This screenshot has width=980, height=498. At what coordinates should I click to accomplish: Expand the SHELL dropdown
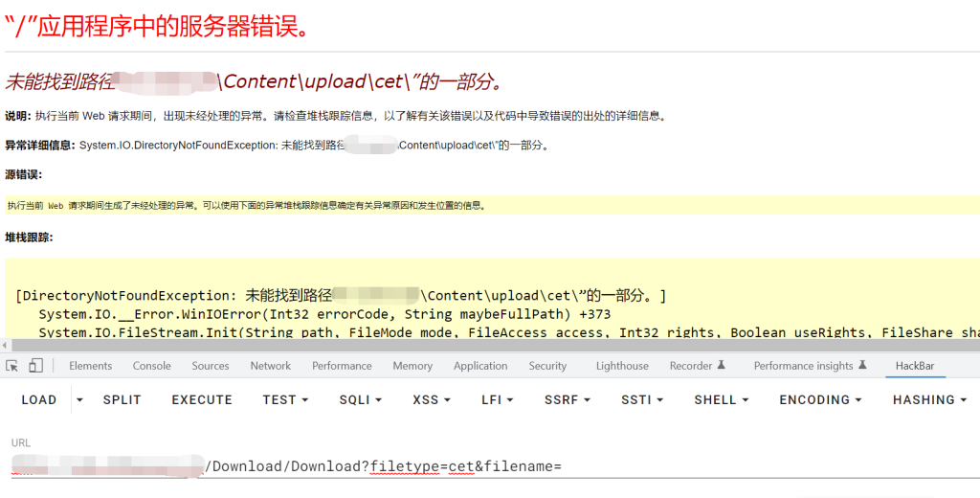(x=722, y=399)
